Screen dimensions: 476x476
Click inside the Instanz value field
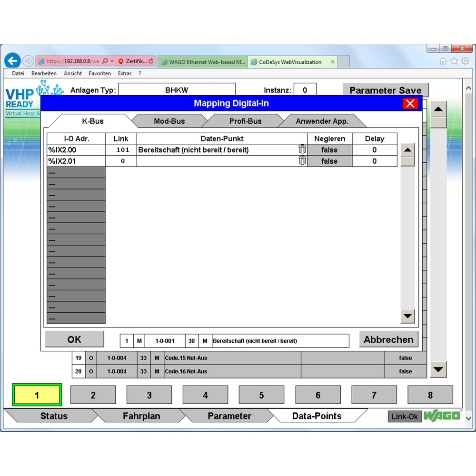click(x=306, y=89)
